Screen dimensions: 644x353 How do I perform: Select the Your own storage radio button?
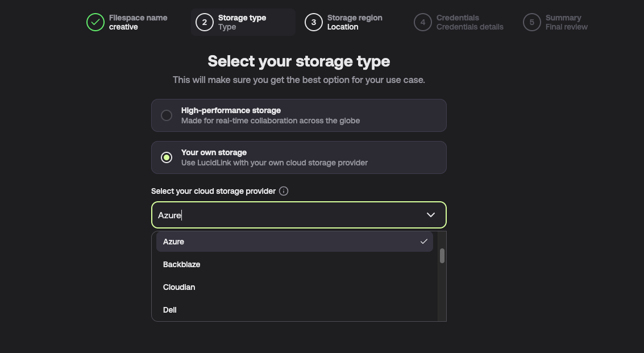pos(167,157)
